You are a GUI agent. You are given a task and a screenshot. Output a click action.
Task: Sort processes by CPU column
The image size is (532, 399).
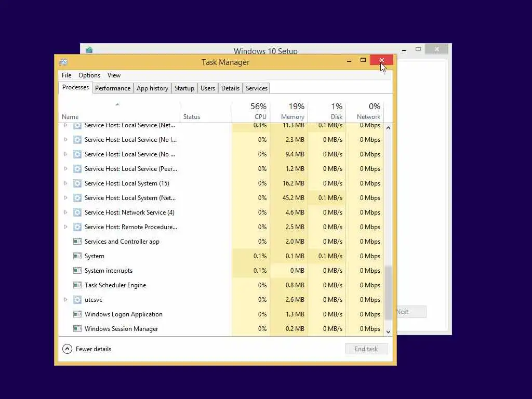click(251, 111)
